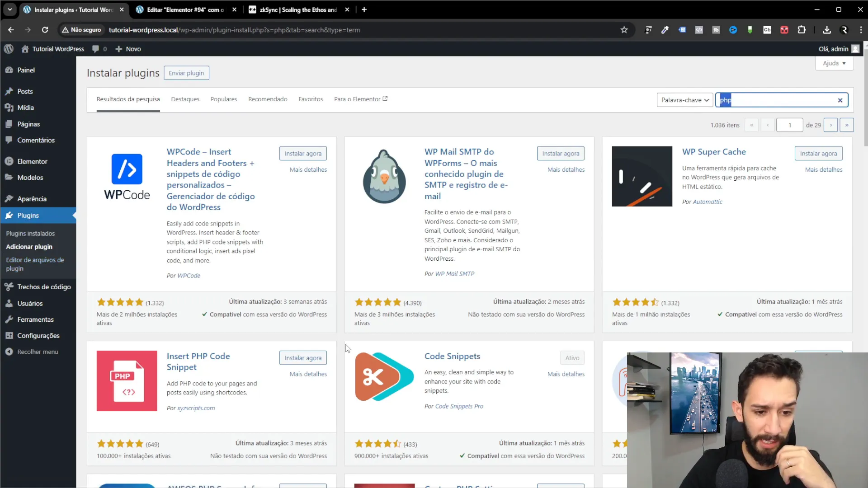Switch to Destaques tab
The height and width of the screenshot is (488, 868).
[x=185, y=99]
